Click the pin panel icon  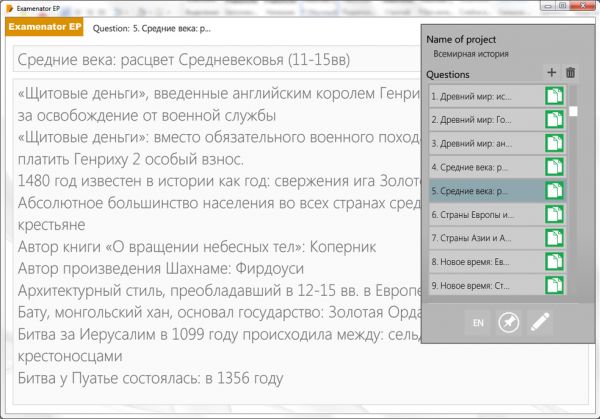coord(509,323)
